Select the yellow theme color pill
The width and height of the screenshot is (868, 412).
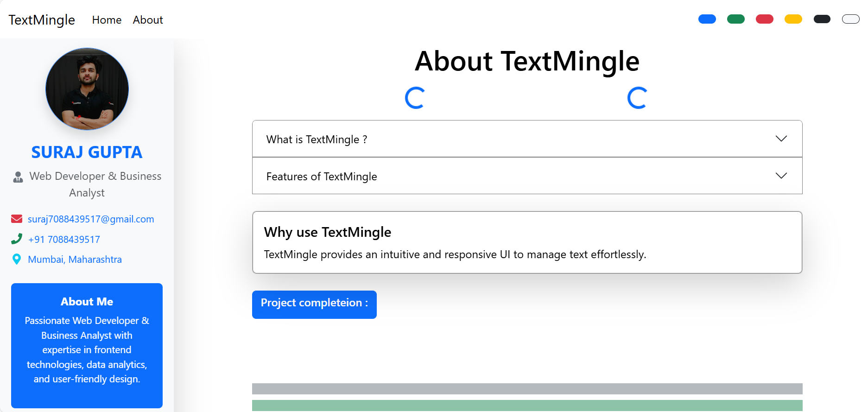(x=793, y=19)
